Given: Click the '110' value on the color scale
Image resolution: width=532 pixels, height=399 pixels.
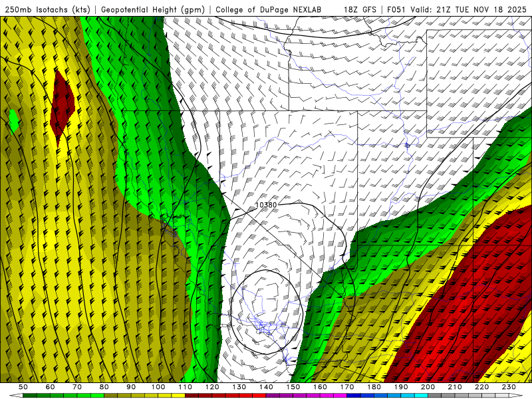Looking at the screenshot, I should coord(186,387).
